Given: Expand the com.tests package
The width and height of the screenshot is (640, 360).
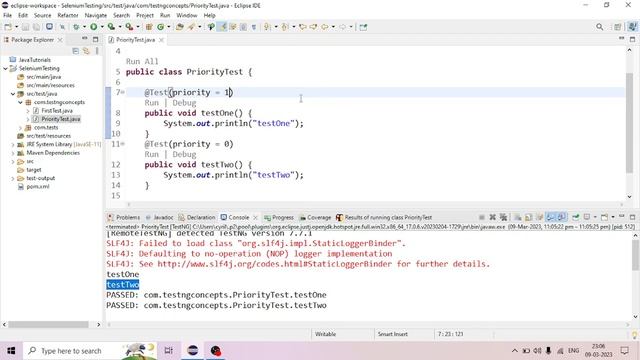Looking at the screenshot, I should click(20, 128).
